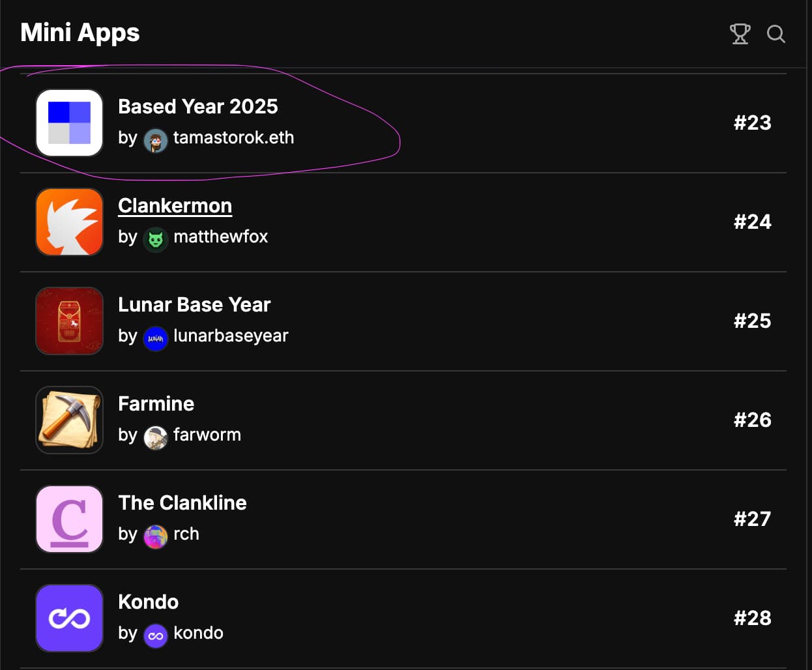812x670 pixels.
Task: Open the Farmine pickaxe app icon
Action: tap(69, 420)
